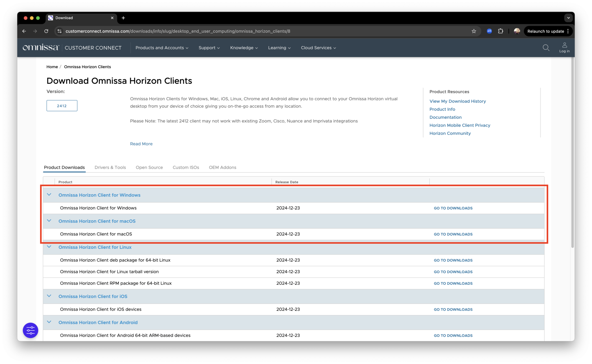
Task: Click GO TO DOWNLOADS for macOS client
Action: coord(453,234)
